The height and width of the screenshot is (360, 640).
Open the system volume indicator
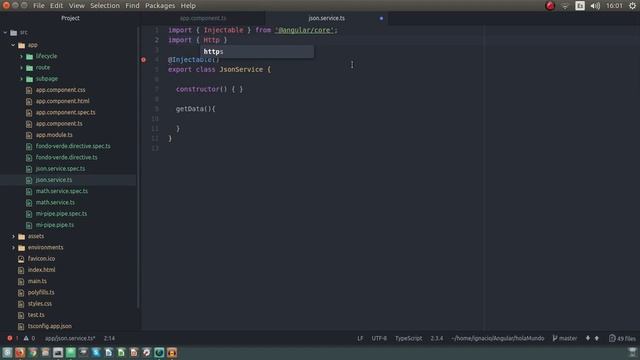(595, 6)
